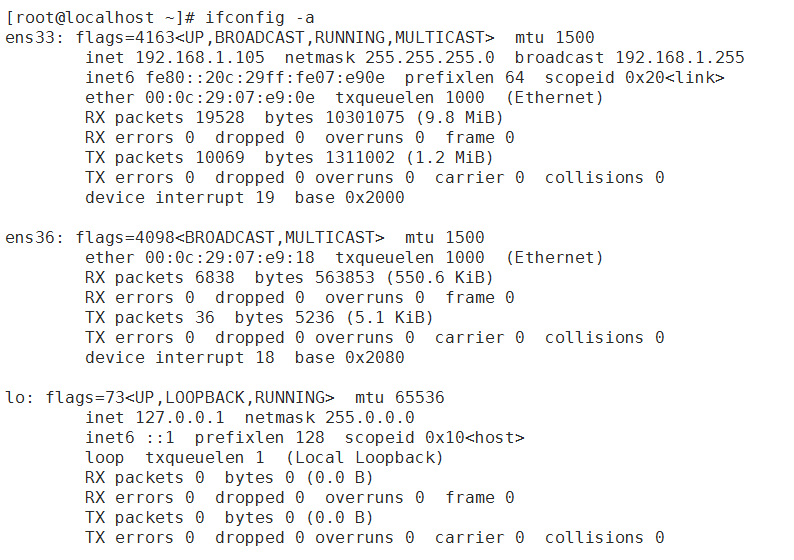
Task: Click the 550.6 KiB size text
Action: tap(440, 277)
